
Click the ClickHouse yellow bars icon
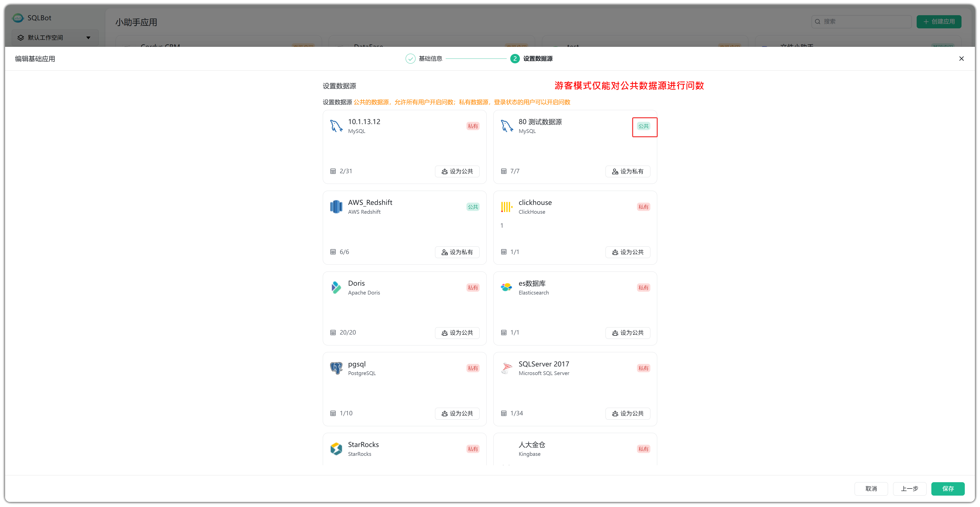[x=506, y=207]
